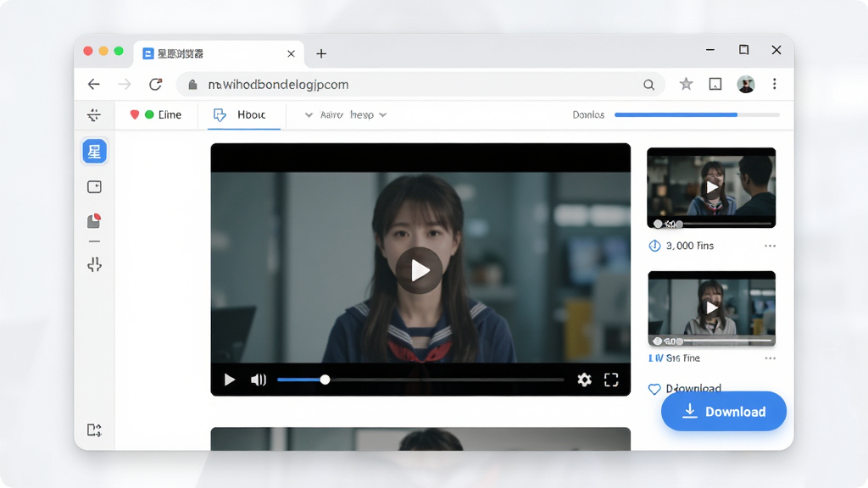Viewport: 868px width, 488px height.
Task: Open the three-dot browser menu
Action: point(775,84)
